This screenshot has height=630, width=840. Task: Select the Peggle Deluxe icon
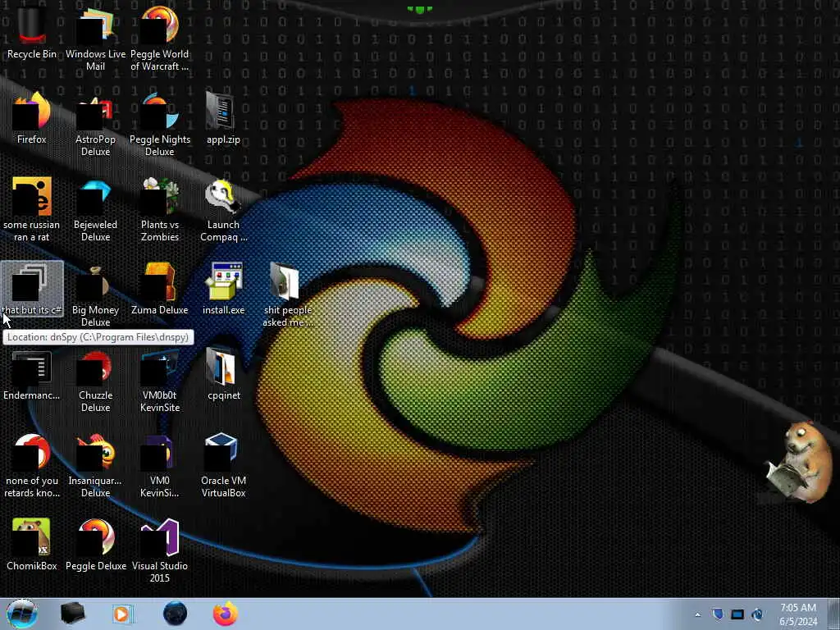pyautogui.click(x=95, y=545)
